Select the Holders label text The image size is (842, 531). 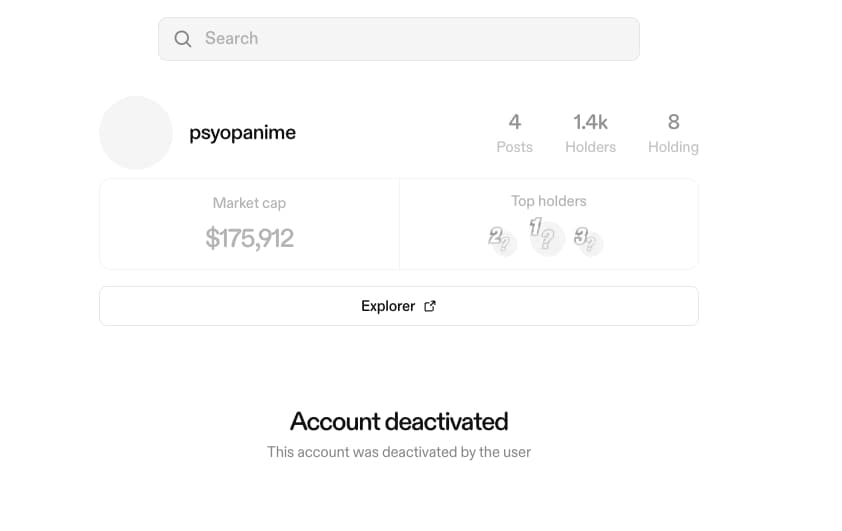click(x=590, y=147)
